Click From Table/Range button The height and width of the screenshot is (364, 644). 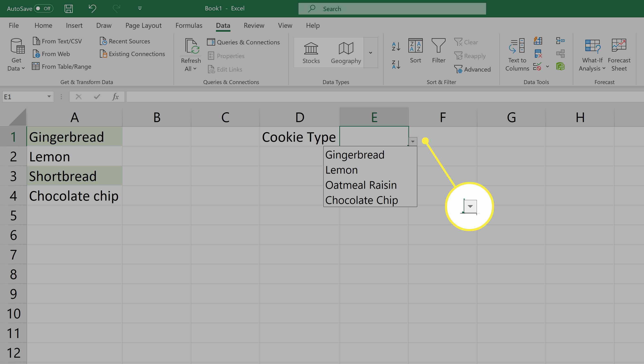pos(62,66)
